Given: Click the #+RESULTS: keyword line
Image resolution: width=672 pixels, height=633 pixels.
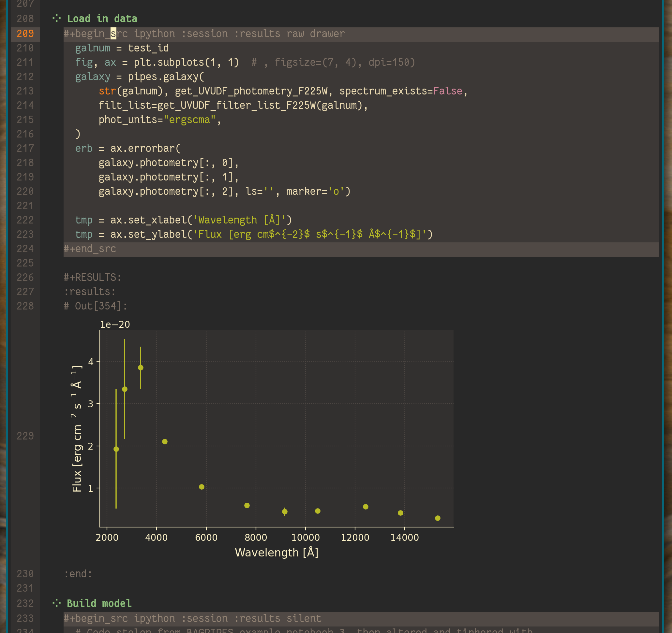Looking at the screenshot, I should click(92, 277).
